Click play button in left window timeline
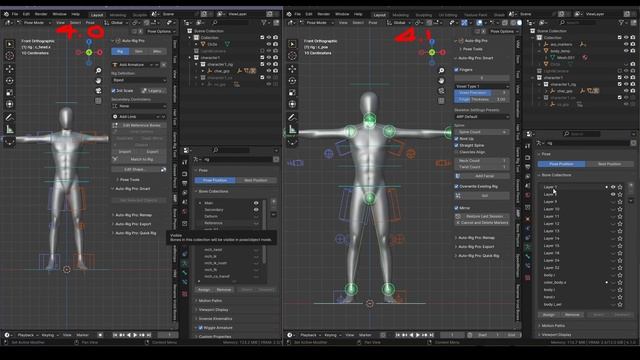640x360 pixels. click(135, 335)
